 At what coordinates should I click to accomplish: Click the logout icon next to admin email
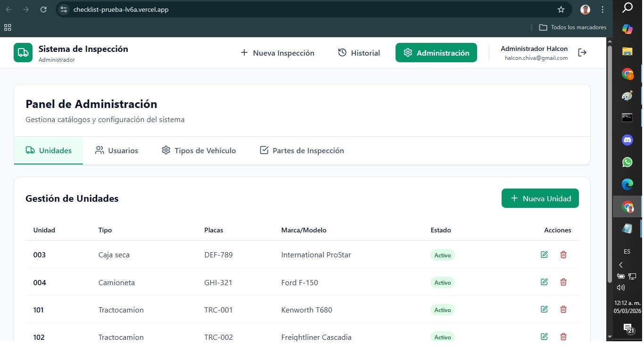pos(582,52)
